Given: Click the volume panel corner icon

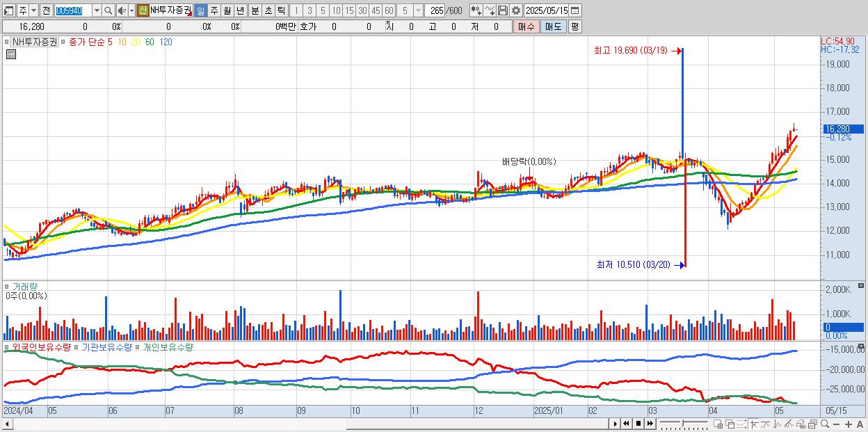Looking at the screenshot, I should tap(861, 286).
